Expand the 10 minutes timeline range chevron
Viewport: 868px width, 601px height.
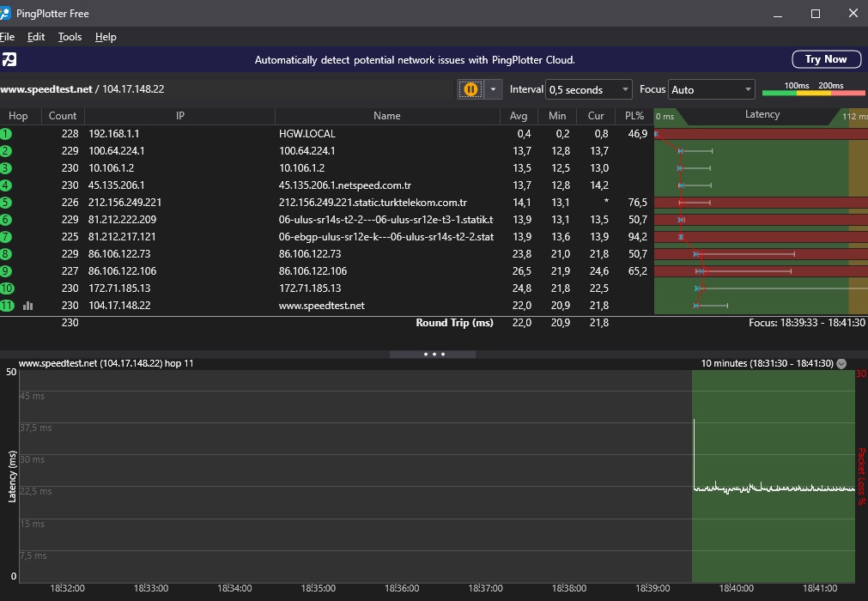[x=841, y=363]
